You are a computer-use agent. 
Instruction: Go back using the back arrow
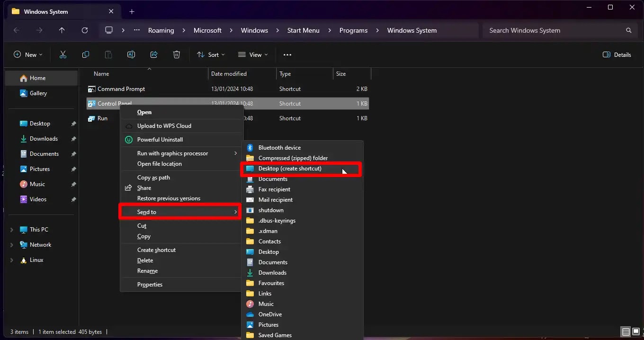pyautogui.click(x=17, y=30)
